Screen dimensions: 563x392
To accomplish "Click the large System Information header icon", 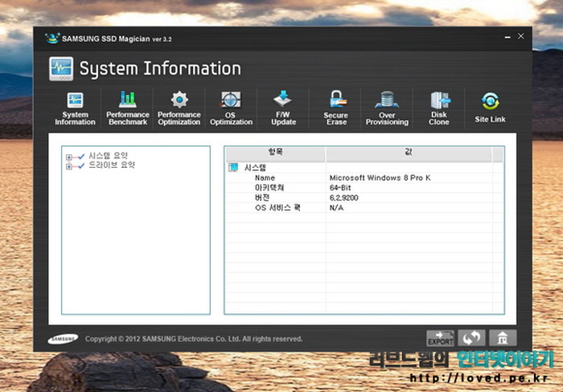I will pyautogui.click(x=61, y=68).
